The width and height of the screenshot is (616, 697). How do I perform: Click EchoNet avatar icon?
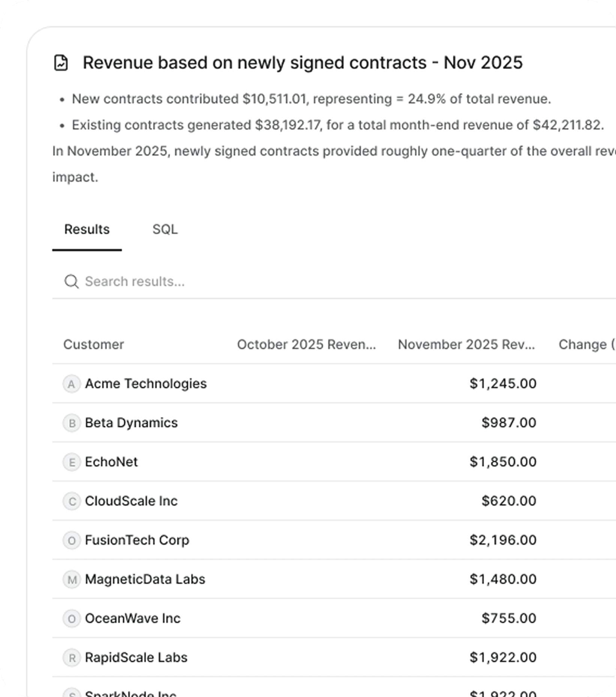point(72,462)
